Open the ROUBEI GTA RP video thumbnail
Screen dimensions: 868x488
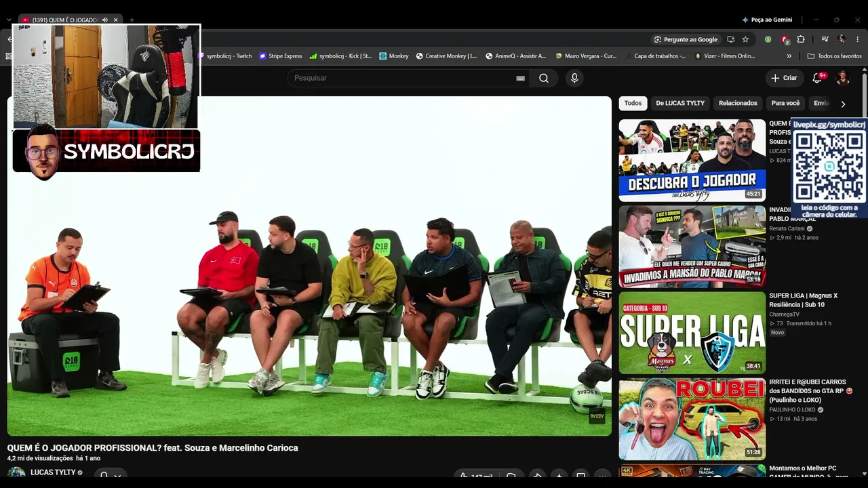click(692, 420)
